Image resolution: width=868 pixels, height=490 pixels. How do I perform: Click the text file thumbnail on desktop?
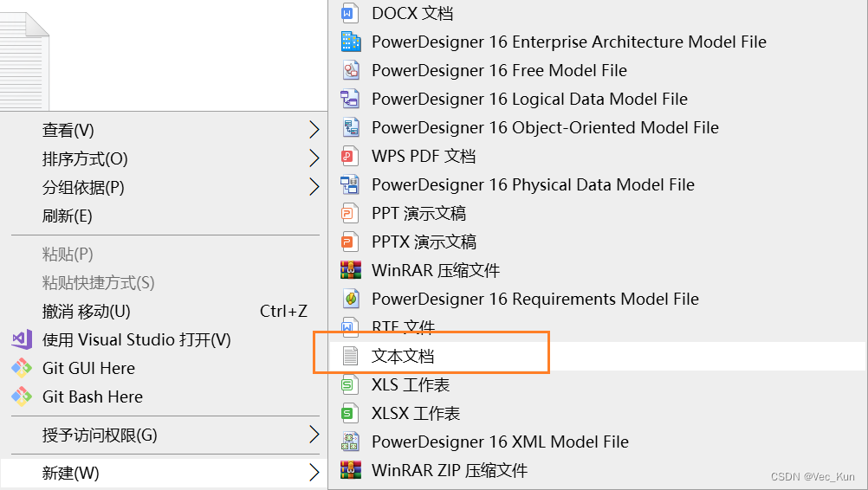(x=24, y=61)
